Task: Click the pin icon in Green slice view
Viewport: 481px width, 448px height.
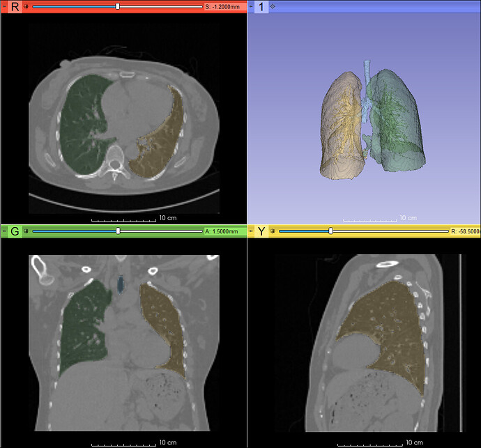Action: coord(26,231)
